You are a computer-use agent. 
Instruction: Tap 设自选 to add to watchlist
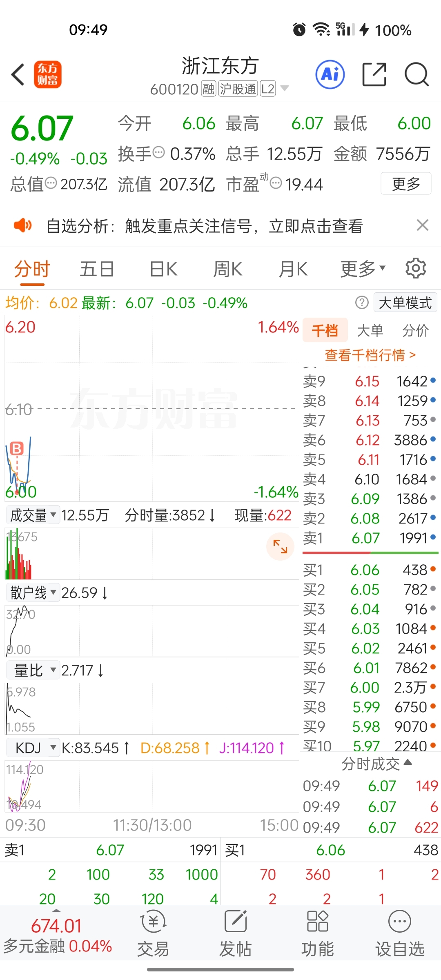(400, 934)
